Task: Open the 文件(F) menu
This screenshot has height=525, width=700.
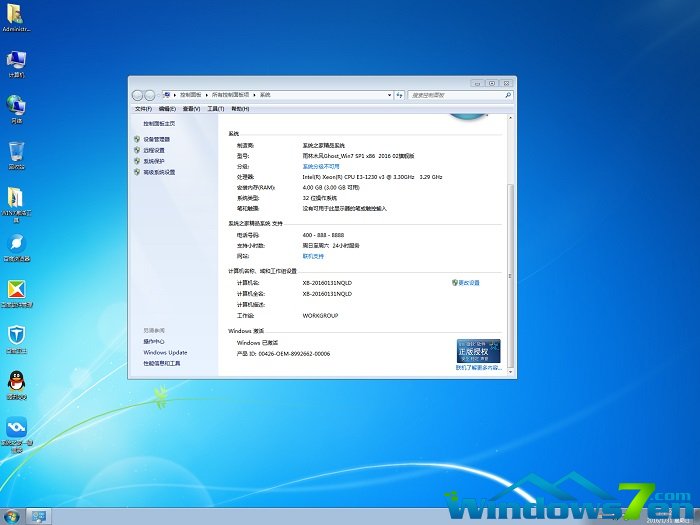Action: point(143,108)
